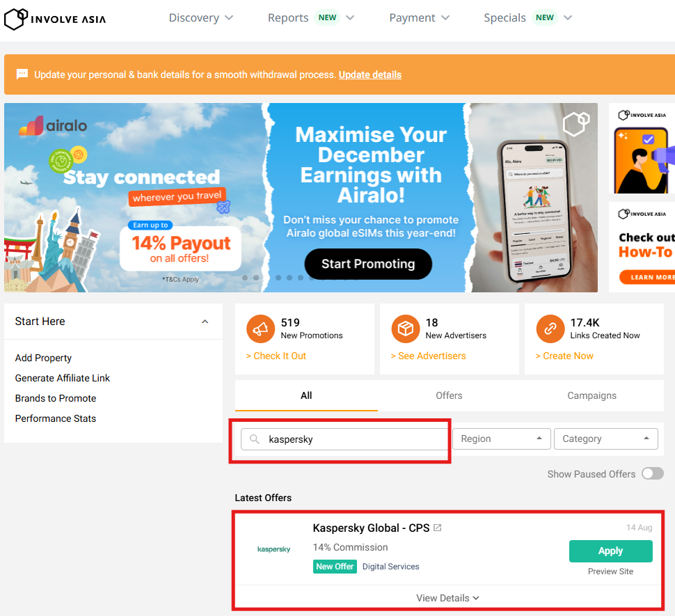Image resolution: width=675 pixels, height=616 pixels.
Task: Click the chat icon in orange banner
Action: coord(22,74)
